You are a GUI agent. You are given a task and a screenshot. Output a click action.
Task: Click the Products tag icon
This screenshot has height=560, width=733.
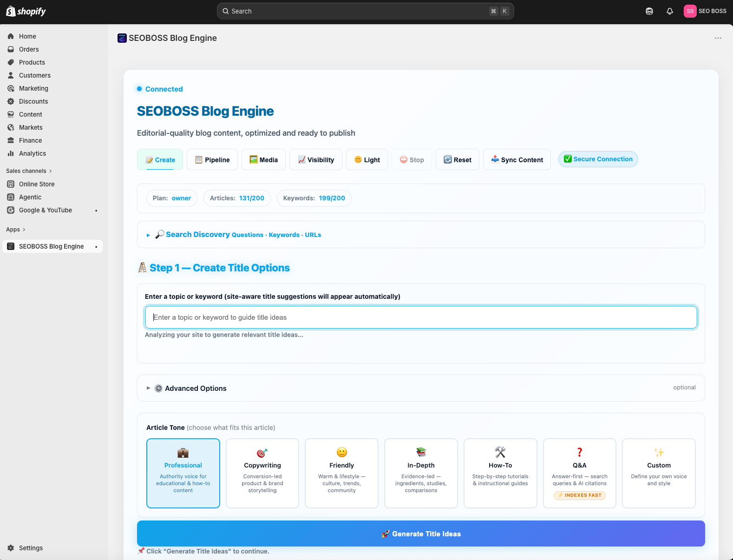click(11, 62)
